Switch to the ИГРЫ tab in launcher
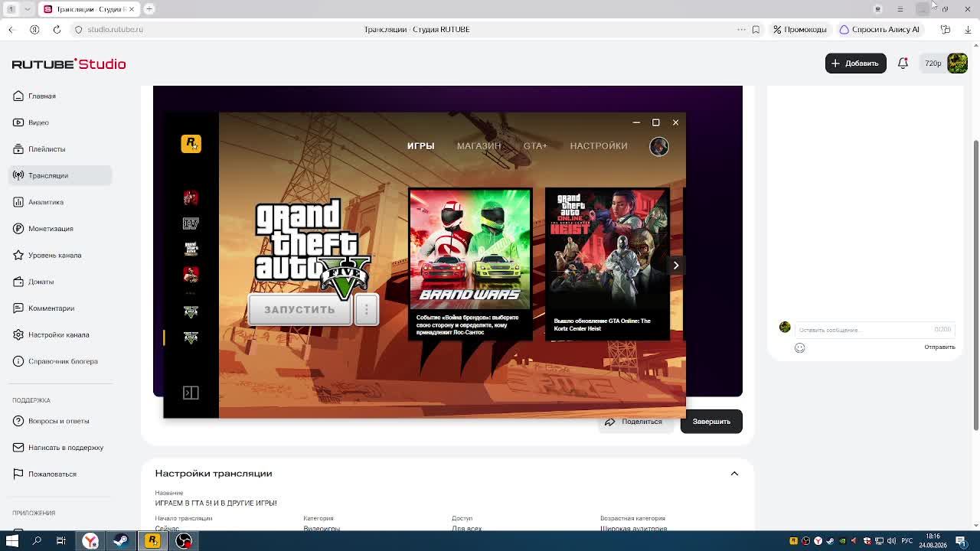980x551 pixels. tap(420, 146)
